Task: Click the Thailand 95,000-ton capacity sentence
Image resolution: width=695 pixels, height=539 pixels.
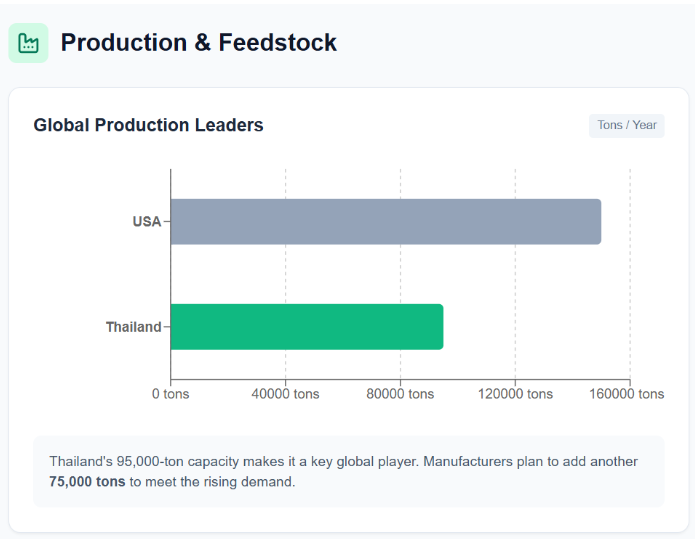Action: 200,462
